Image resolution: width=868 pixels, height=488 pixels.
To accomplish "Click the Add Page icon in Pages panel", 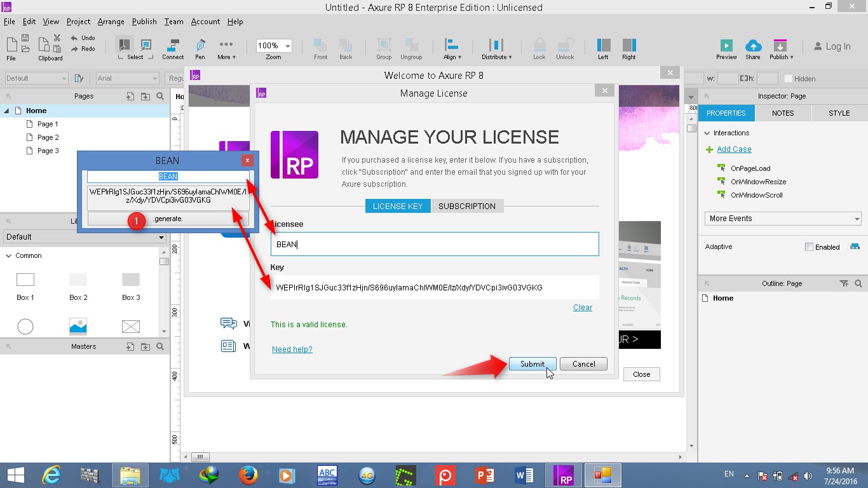I will (130, 97).
